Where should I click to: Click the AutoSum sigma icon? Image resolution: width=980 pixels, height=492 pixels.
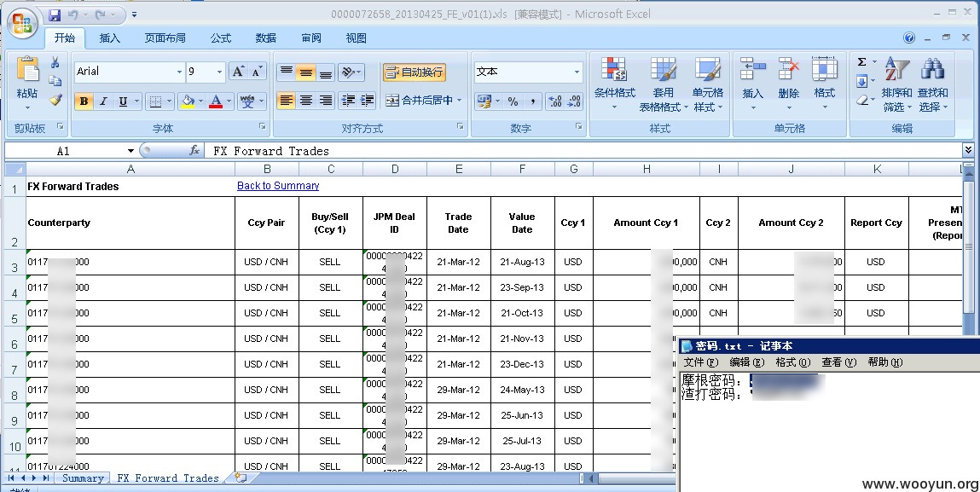[862, 62]
